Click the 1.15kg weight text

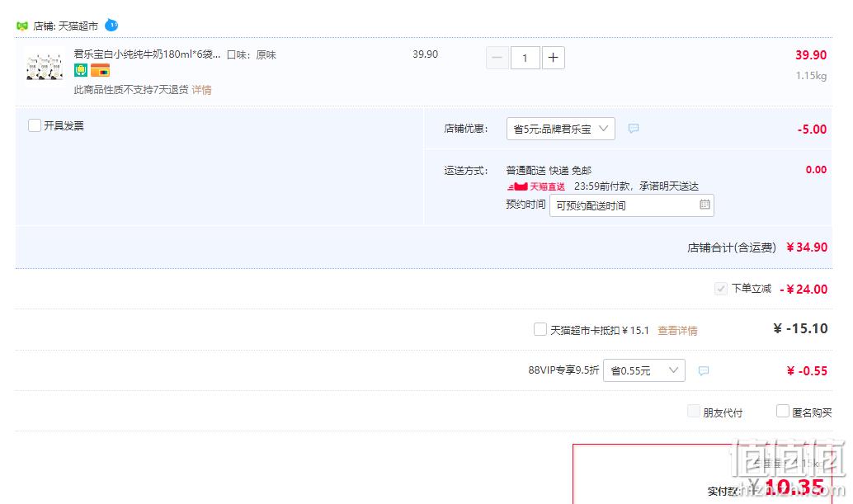[x=811, y=76]
